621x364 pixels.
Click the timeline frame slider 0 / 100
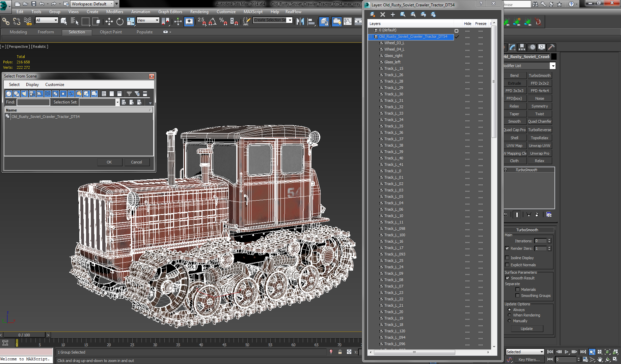[24, 335]
